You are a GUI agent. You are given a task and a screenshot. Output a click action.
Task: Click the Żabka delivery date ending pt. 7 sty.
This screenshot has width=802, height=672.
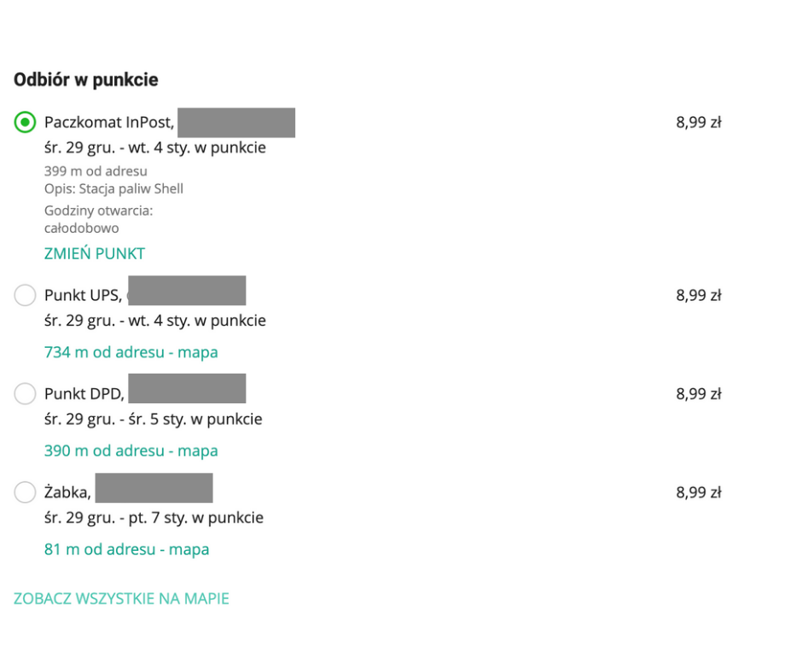[x=154, y=518]
